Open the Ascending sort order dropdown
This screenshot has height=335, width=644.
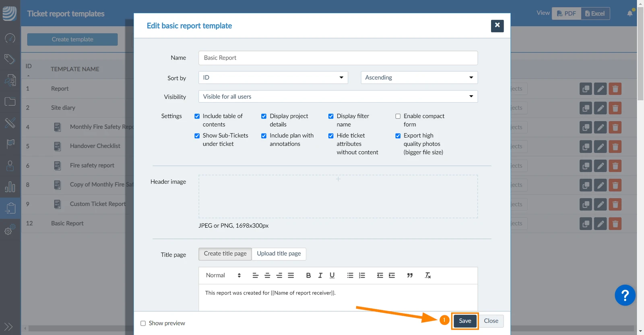click(x=419, y=78)
